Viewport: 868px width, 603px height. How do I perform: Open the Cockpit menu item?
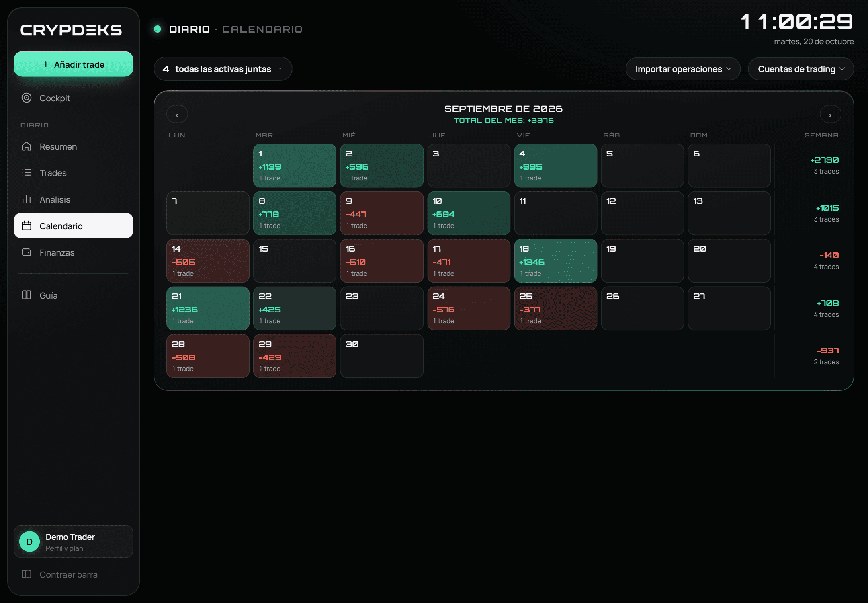(74, 98)
